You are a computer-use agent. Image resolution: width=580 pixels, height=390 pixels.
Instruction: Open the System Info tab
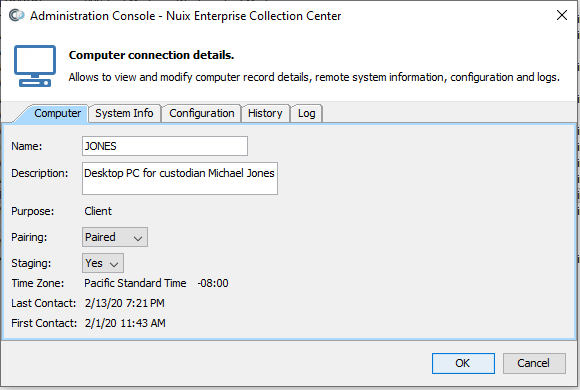pos(124,113)
